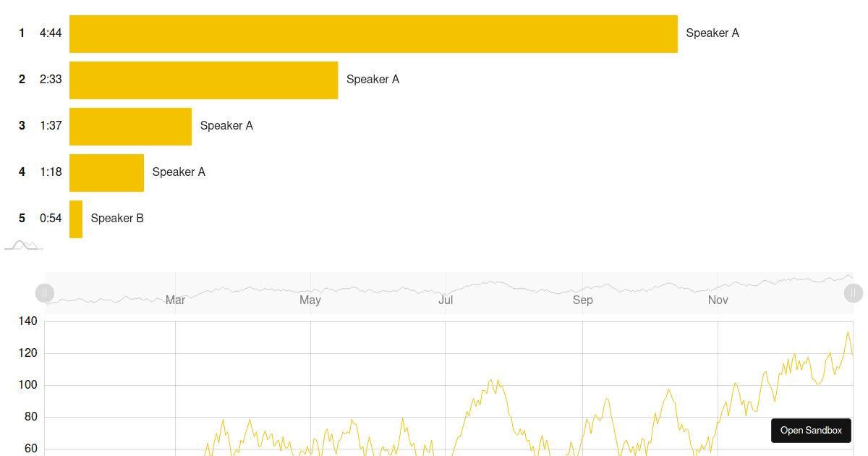Click the Sep label in the navigator

coord(583,300)
